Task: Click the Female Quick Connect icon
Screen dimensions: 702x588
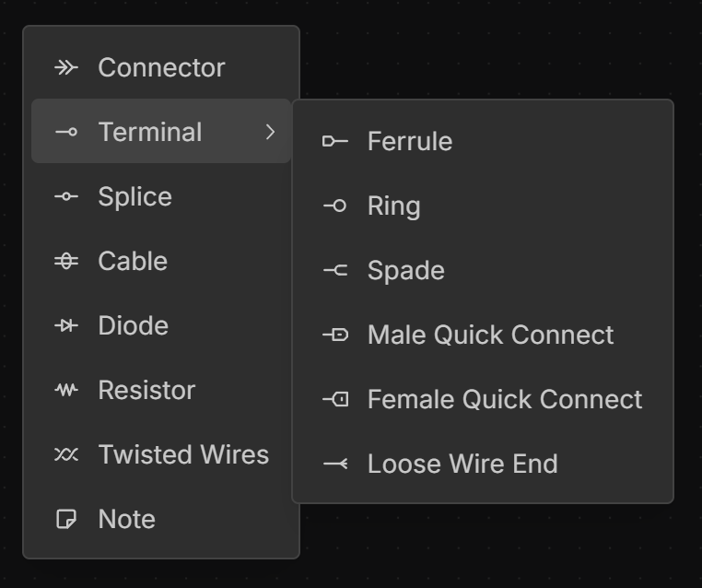Action: point(335,399)
